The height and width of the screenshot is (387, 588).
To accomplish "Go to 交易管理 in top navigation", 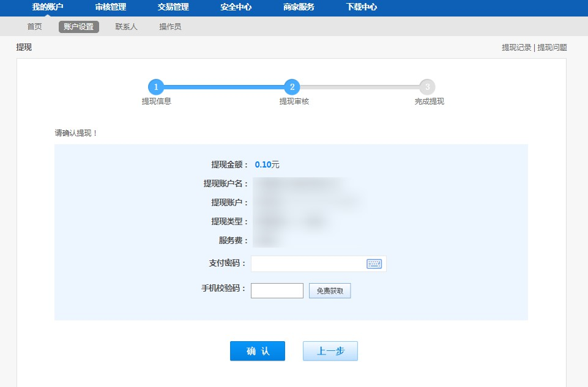I will pos(173,7).
